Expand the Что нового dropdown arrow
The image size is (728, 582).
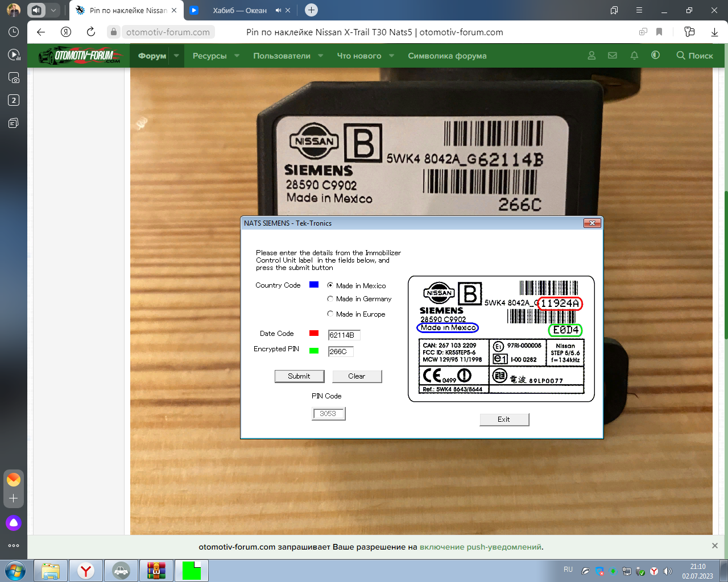pos(391,56)
